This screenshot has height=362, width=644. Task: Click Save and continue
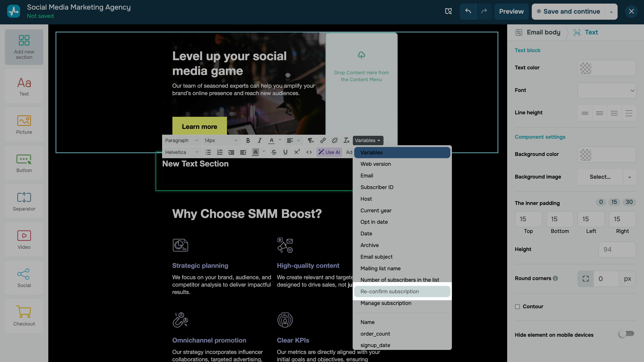[x=568, y=11]
